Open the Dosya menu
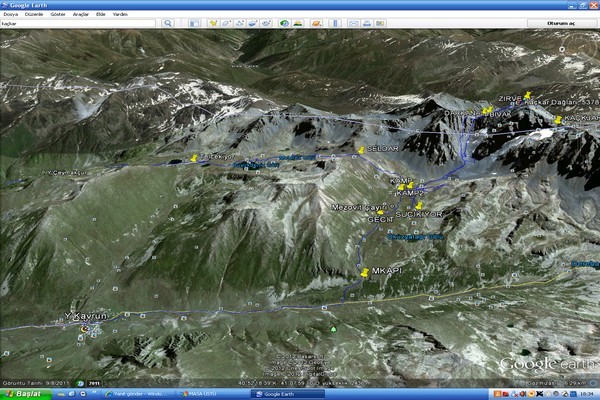Image resolution: width=600 pixels, height=400 pixels. pyautogui.click(x=10, y=14)
